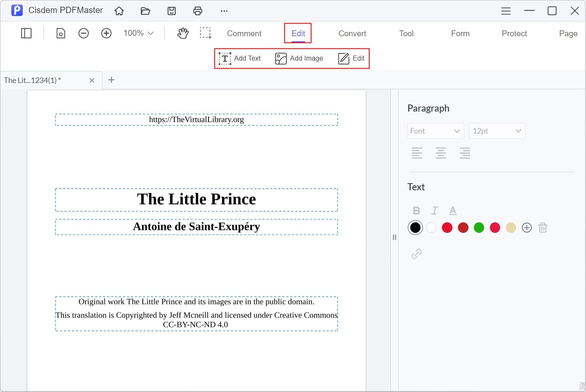Screen dimensions: 586x392
Task: Activate the rectangular selection tool
Action: tap(206, 33)
